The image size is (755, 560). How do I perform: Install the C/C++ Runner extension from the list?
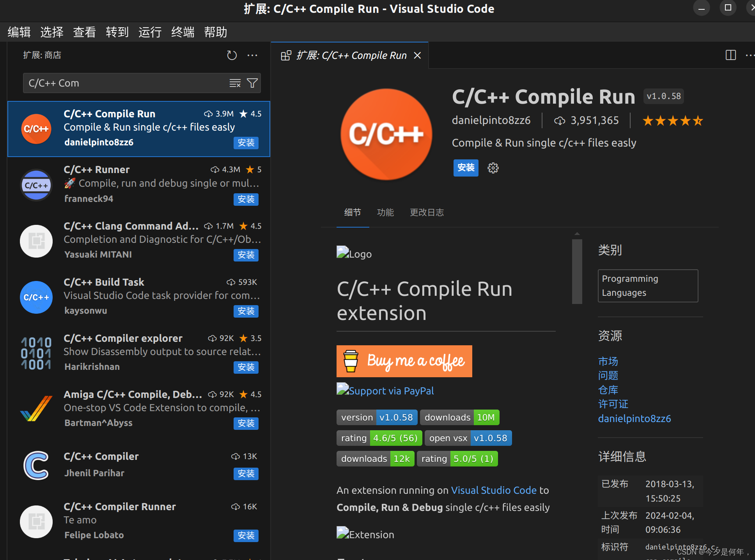click(246, 199)
